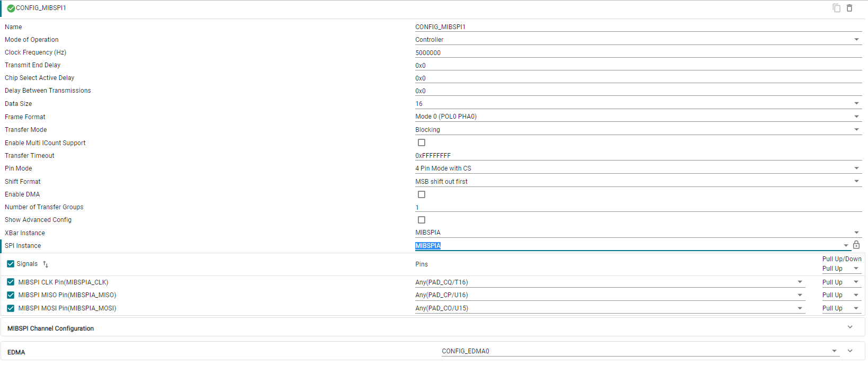
Task: Open the Mode of Operation dropdown
Action: click(856, 40)
